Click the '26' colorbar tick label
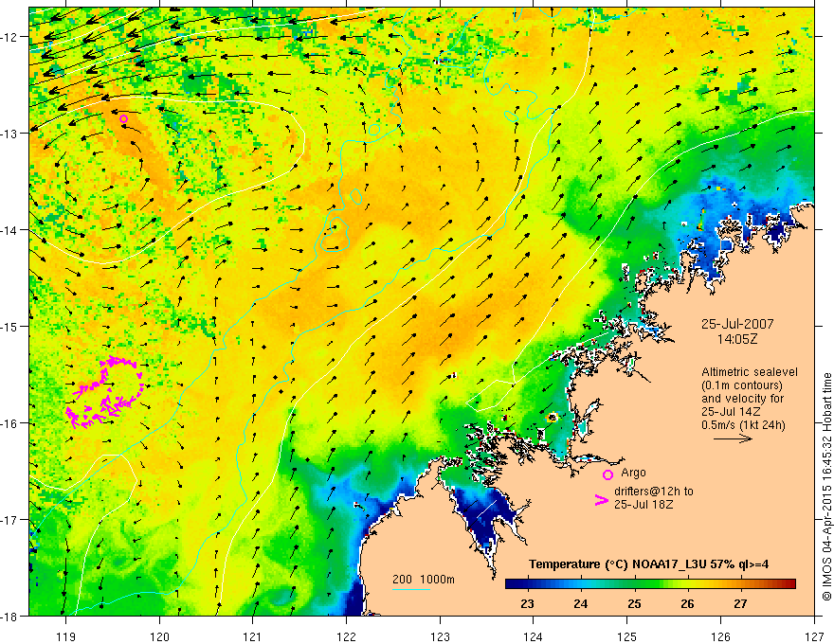This screenshot has height=644, width=834. click(x=687, y=603)
